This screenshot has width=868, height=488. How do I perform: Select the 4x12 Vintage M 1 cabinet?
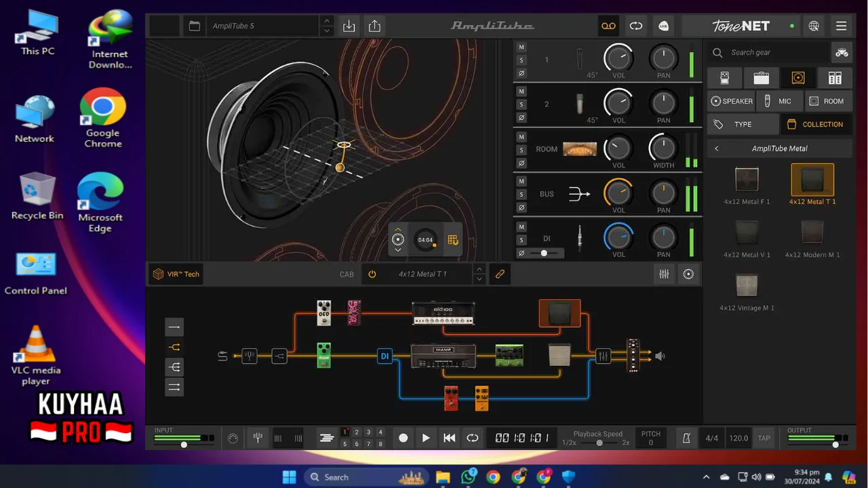pos(747,291)
